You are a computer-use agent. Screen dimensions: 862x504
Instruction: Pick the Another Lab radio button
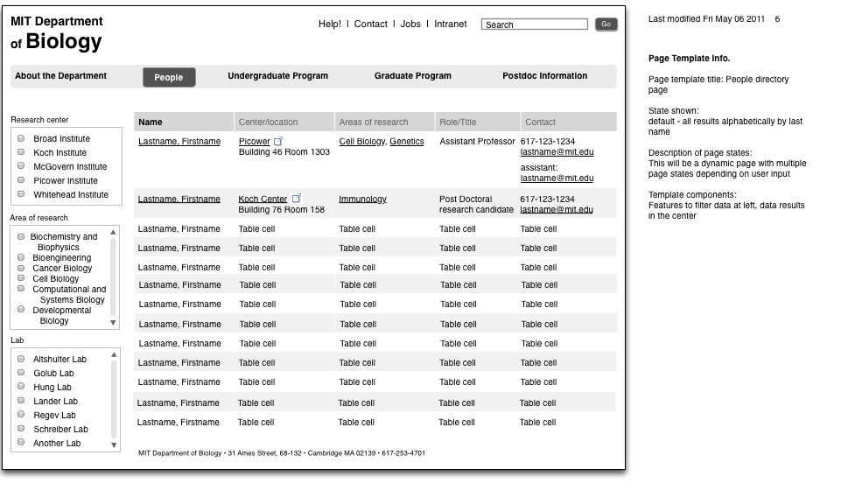coord(21,442)
